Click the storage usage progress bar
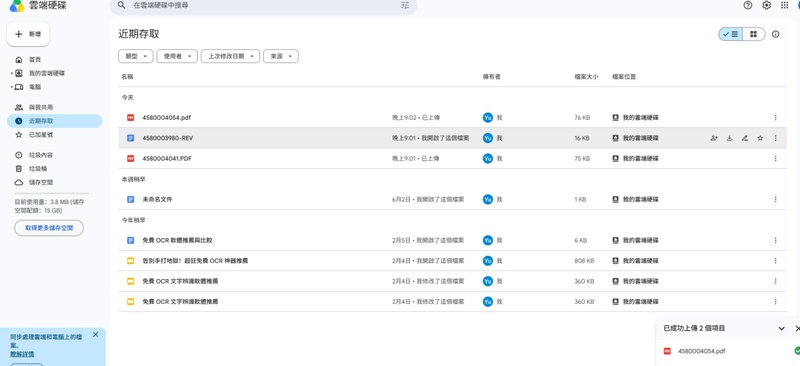 pyautogui.click(x=52, y=193)
